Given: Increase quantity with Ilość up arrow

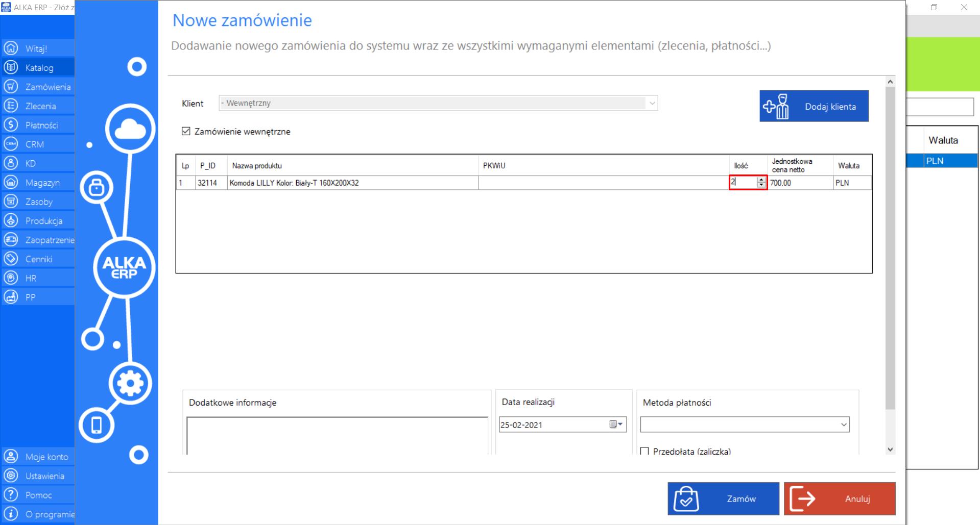Looking at the screenshot, I should click(761, 180).
